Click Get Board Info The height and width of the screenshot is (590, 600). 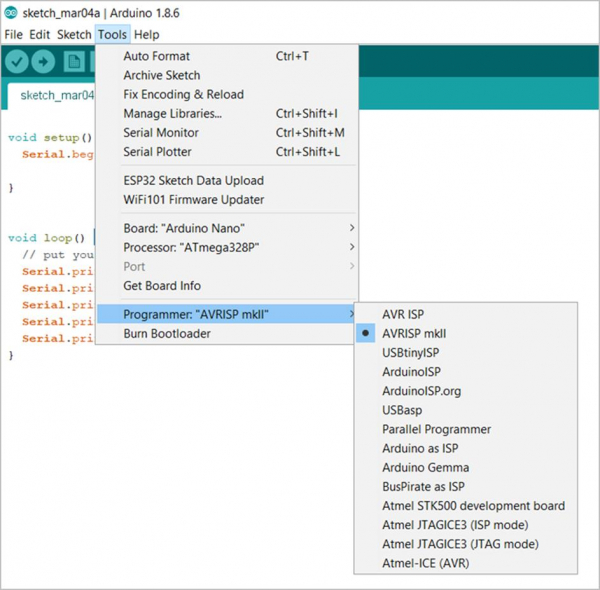(x=161, y=285)
